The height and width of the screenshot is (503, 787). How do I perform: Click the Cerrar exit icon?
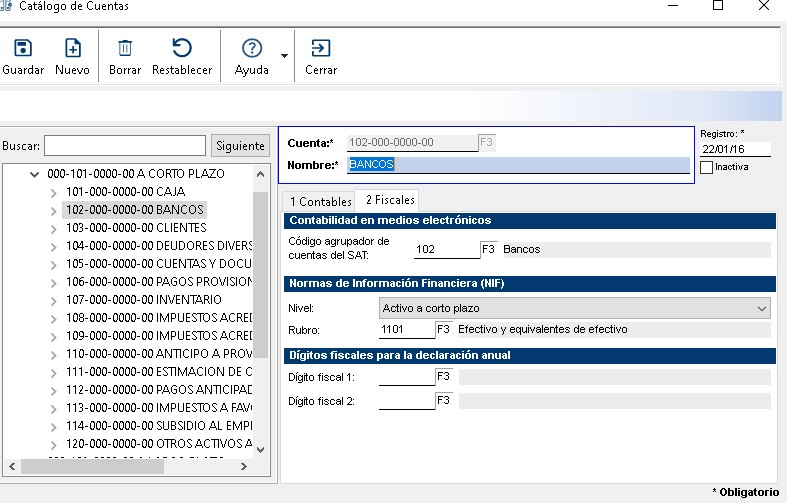(320, 48)
